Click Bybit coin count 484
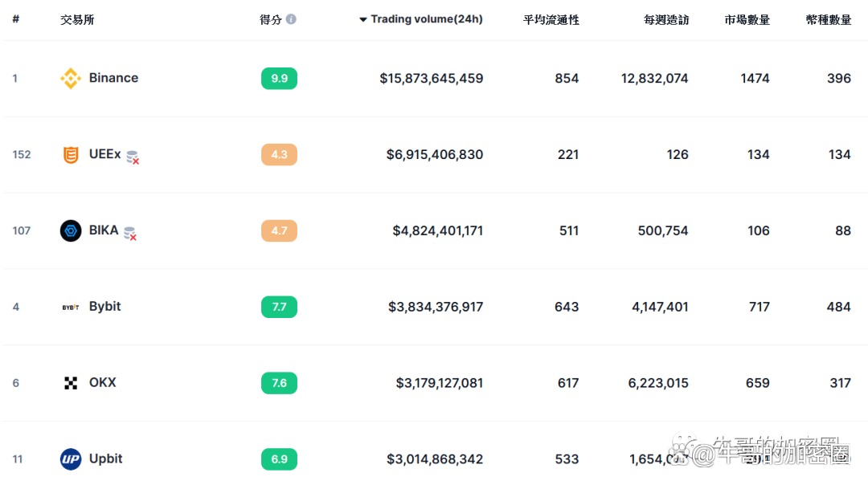Screen dimensions: 868x485 point(838,307)
